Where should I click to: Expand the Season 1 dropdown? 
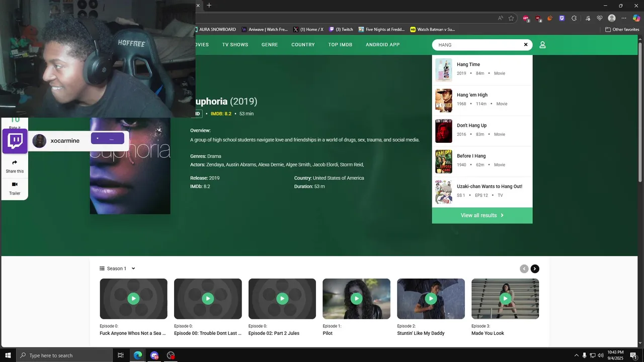click(x=118, y=268)
